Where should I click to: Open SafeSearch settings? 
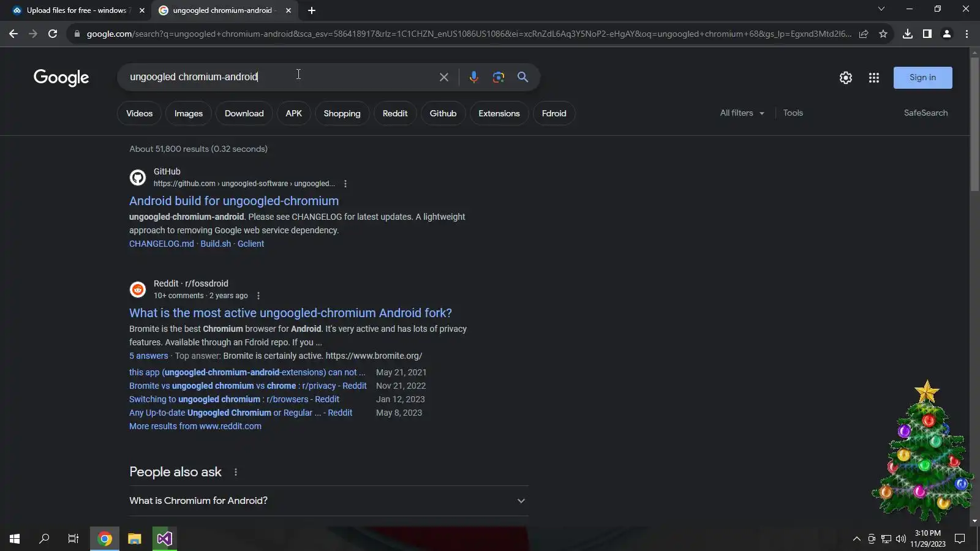[925, 113]
